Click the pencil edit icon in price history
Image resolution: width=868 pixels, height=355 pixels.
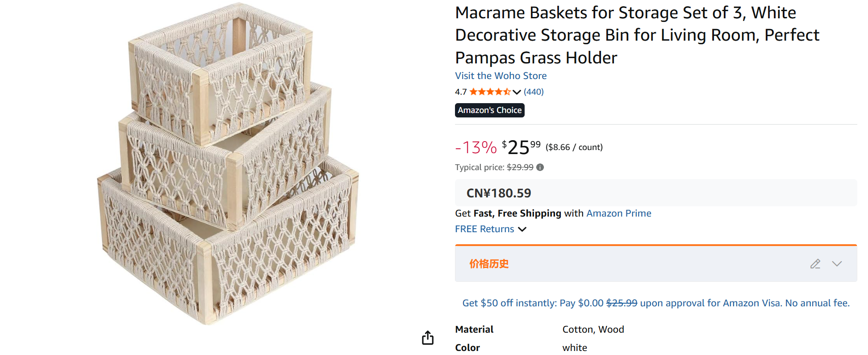815,264
